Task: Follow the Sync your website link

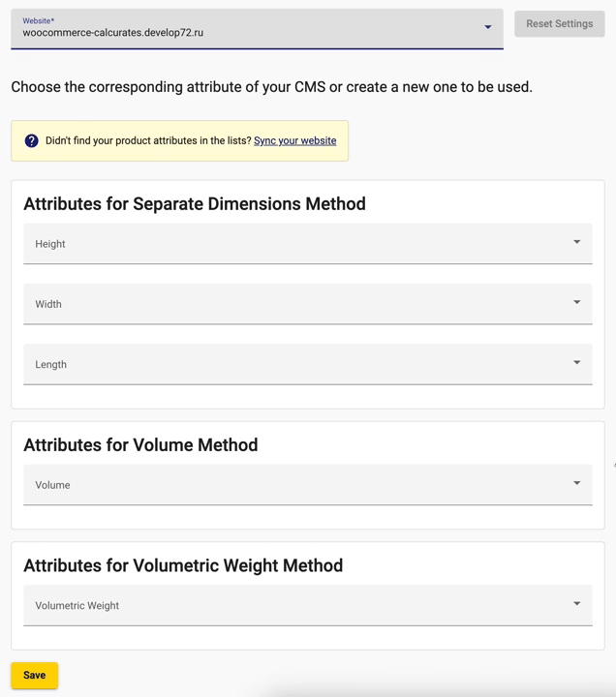Action: [x=294, y=141]
